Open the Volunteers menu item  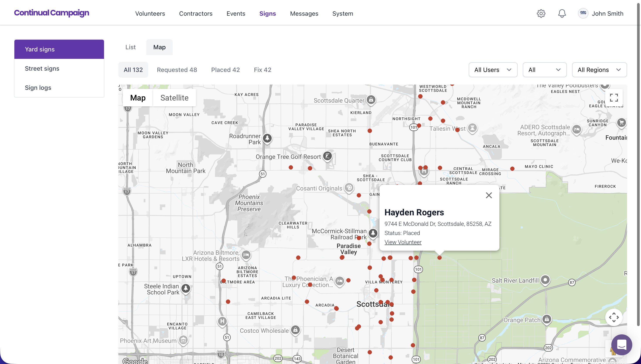pyautogui.click(x=150, y=14)
